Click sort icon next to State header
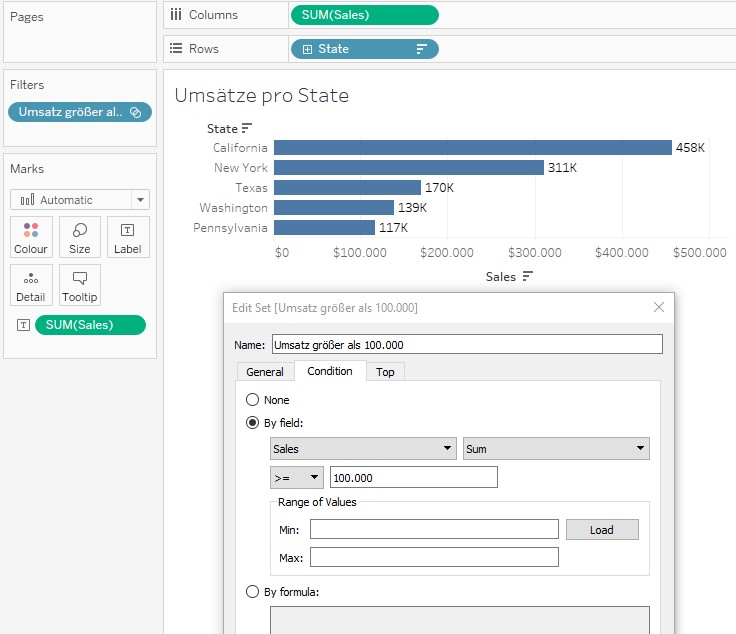This screenshot has height=634, width=736. pos(246,128)
